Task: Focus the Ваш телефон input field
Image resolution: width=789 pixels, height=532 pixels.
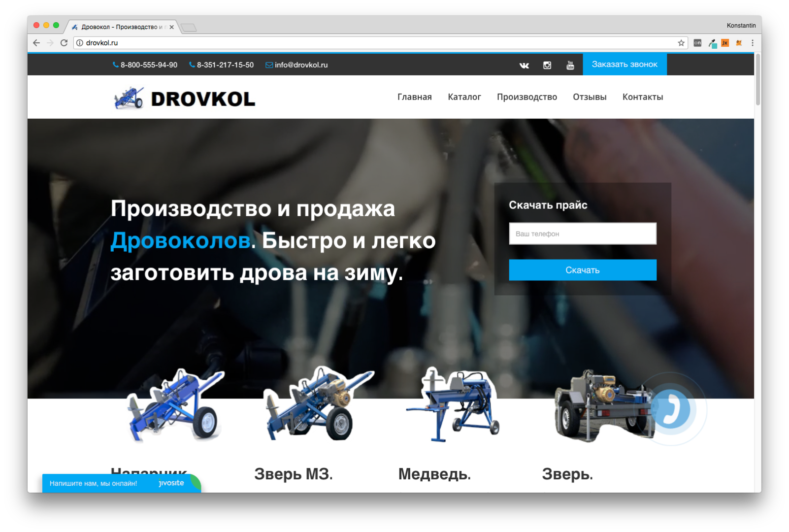Action: [x=582, y=233]
